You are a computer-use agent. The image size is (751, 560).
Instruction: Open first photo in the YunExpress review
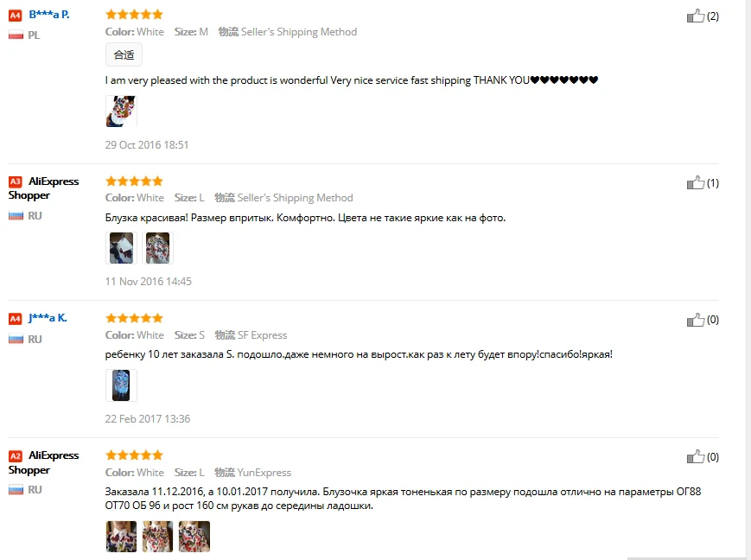121,537
